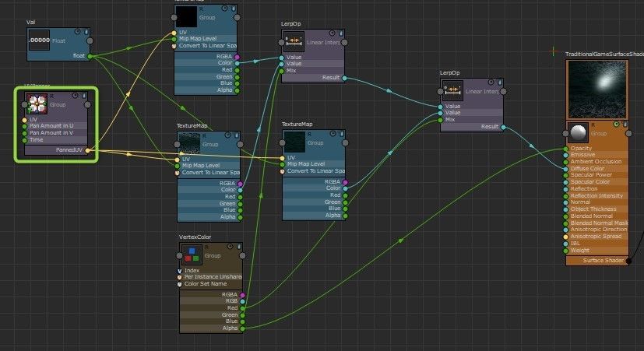This screenshot has height=351, width=644.
Task: Toggle the circular swatch icon in VertexColor header
Action: point(231,246)
